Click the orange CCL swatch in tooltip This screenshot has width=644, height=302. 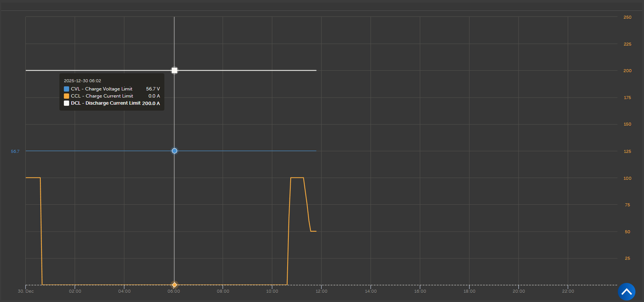(x=66, y=96)
